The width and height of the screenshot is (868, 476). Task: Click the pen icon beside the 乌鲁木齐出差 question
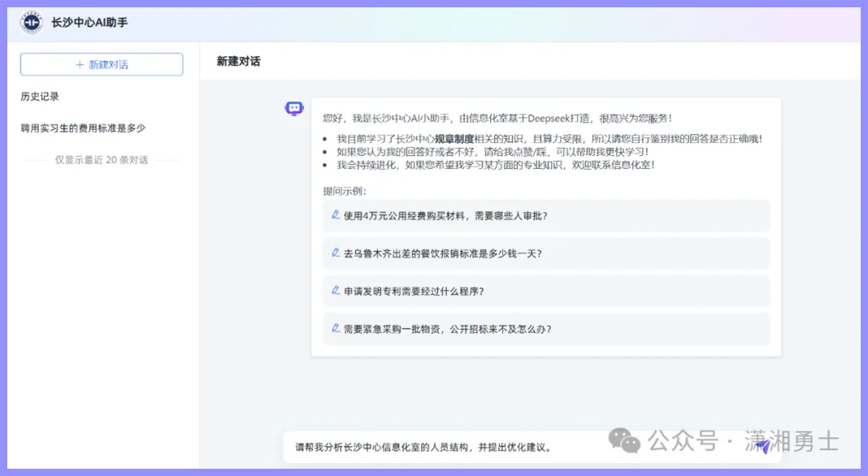[335, 254]
